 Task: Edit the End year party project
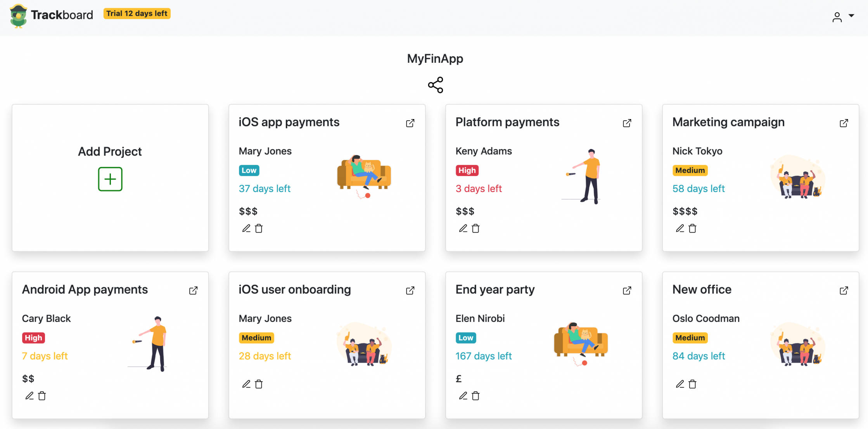pyautogui.click(x=463, y=396)
